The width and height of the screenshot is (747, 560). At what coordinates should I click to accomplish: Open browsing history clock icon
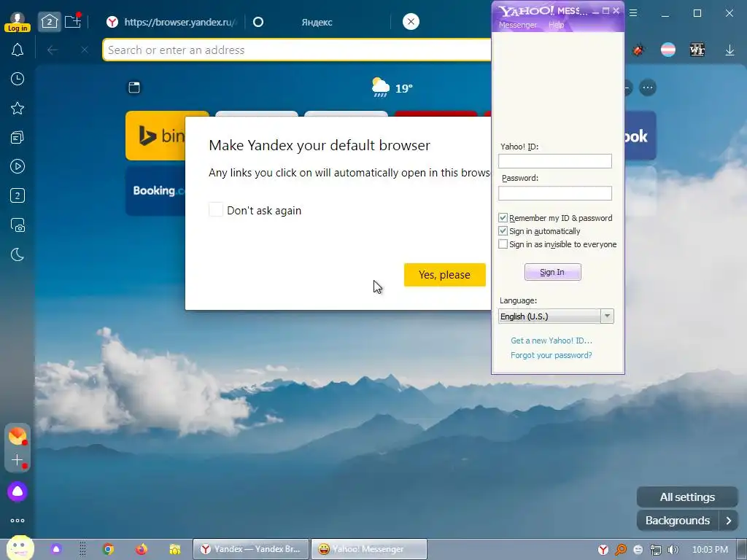pyautogui.click(x=18, y=79)
